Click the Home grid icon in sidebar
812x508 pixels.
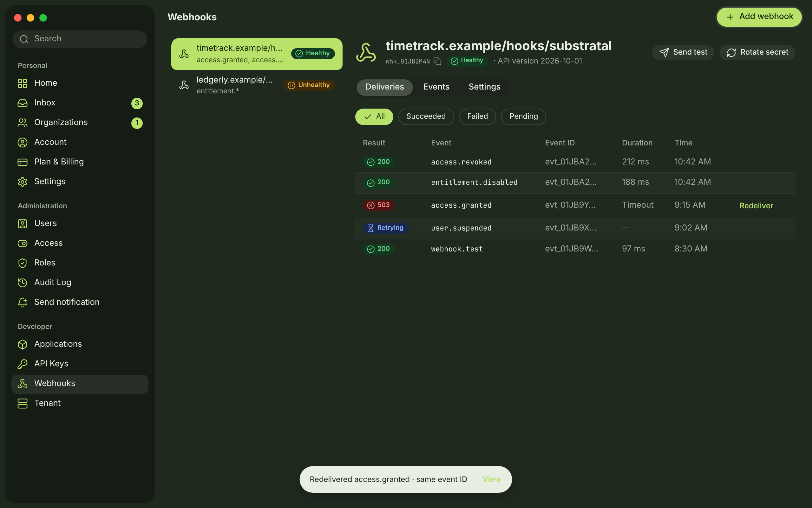tap(23, 83)
